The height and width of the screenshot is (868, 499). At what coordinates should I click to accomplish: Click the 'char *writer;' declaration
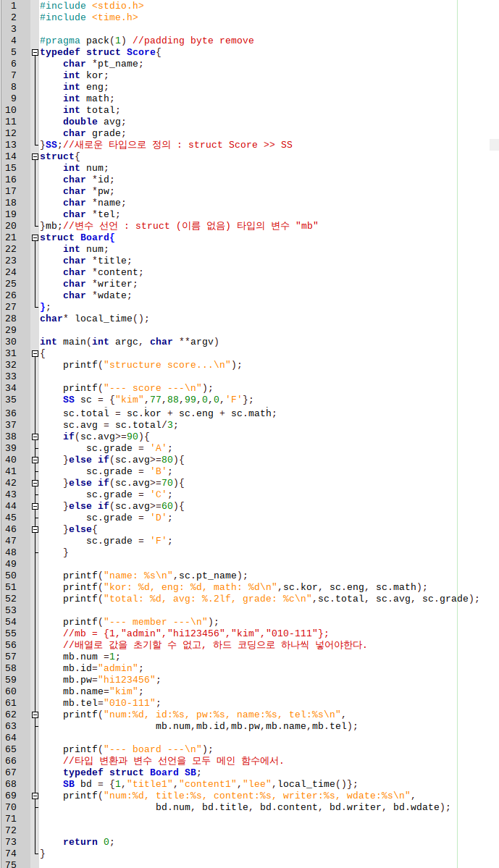[x=100, y=284]
